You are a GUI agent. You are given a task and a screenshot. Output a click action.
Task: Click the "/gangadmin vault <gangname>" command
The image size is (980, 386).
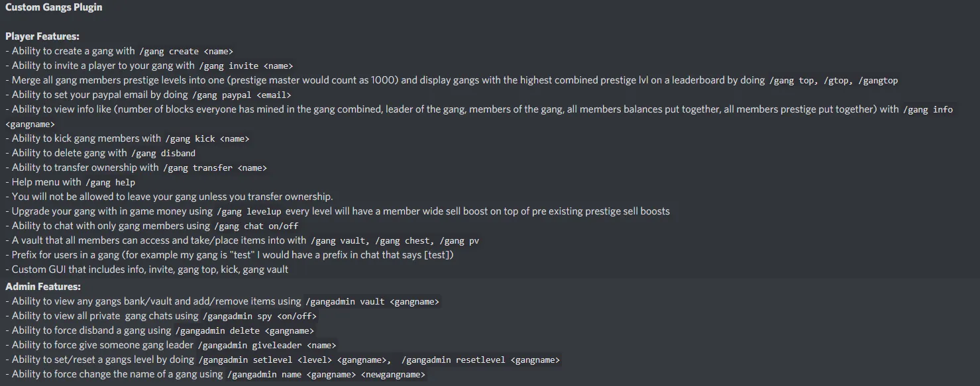point(372,302)
